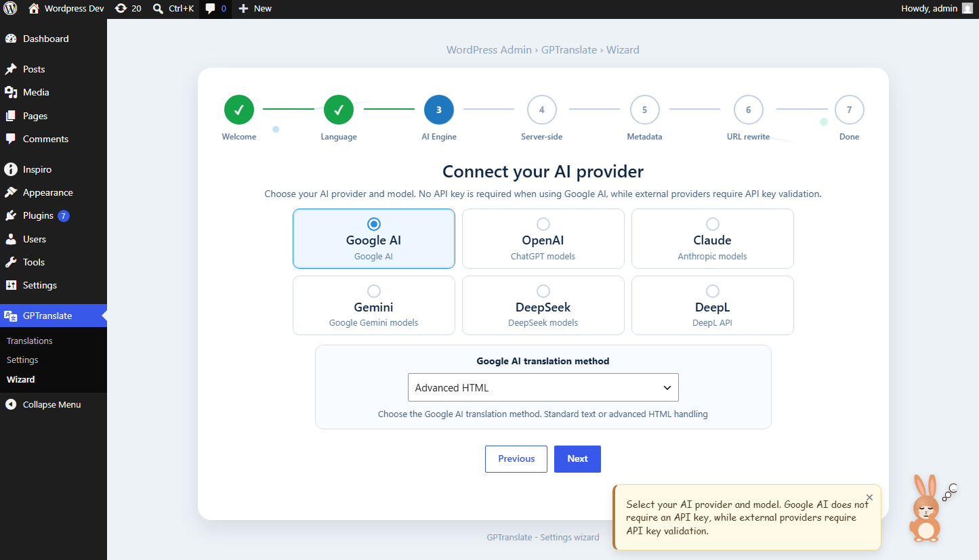Open the admin user avatar
The width and height of the screenshot is (979, 560).
point(967,9)
